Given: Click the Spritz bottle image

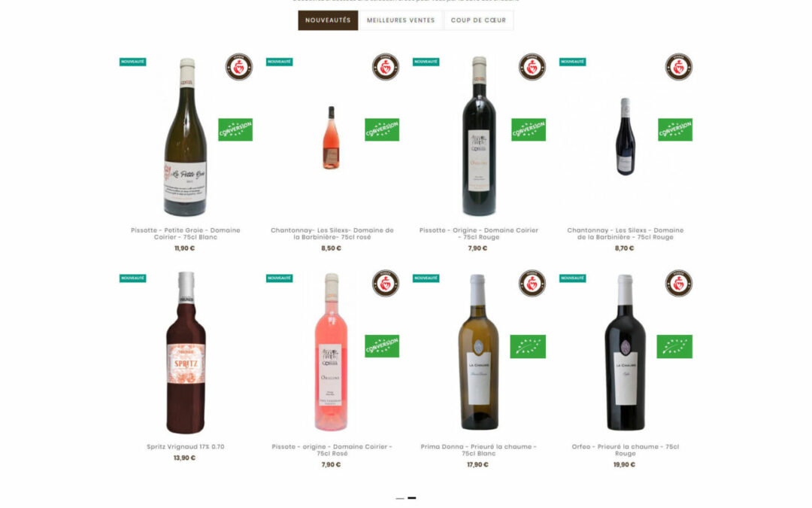Looking at the screenshot, I should (x=186, y=352).
